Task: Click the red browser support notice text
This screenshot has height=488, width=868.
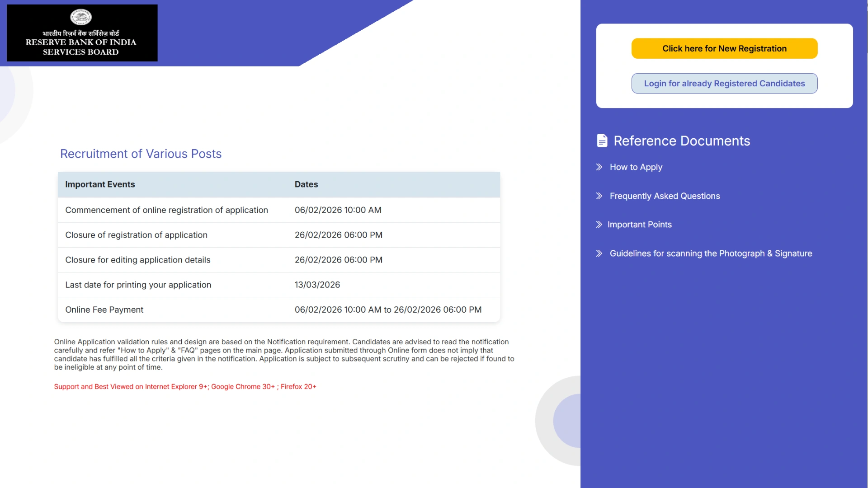Action: (x=185, y=386)
